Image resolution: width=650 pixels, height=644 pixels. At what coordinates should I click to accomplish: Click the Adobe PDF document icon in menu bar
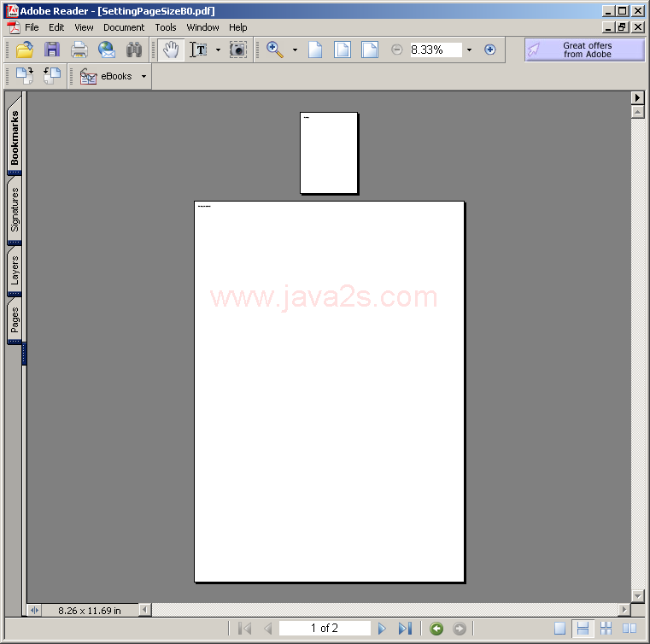coord(14,27)
